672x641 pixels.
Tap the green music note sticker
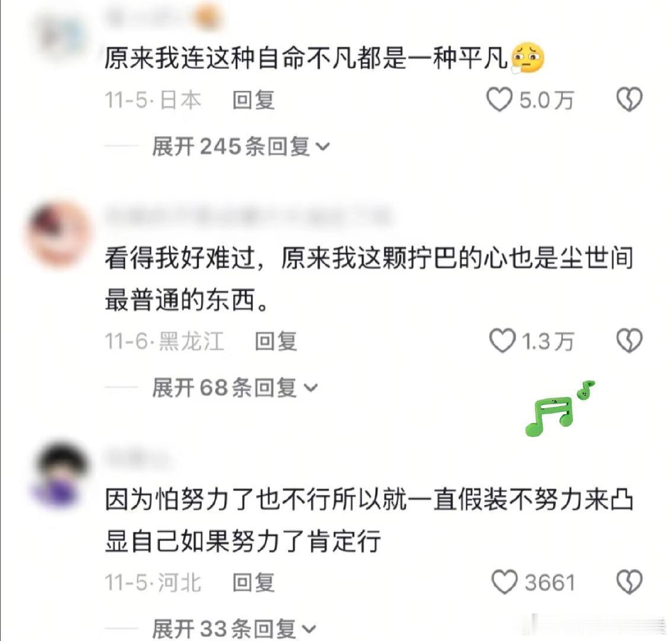(x=559, y=409)
